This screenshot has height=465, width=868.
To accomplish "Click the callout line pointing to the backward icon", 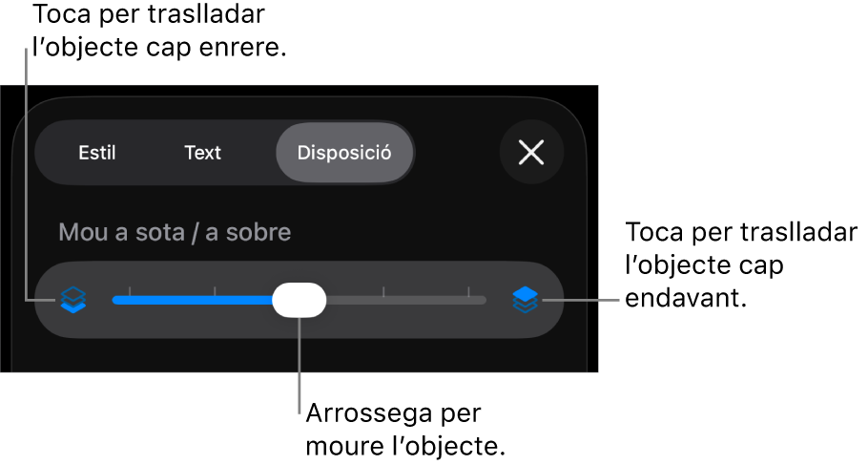I will coord(26,175).
